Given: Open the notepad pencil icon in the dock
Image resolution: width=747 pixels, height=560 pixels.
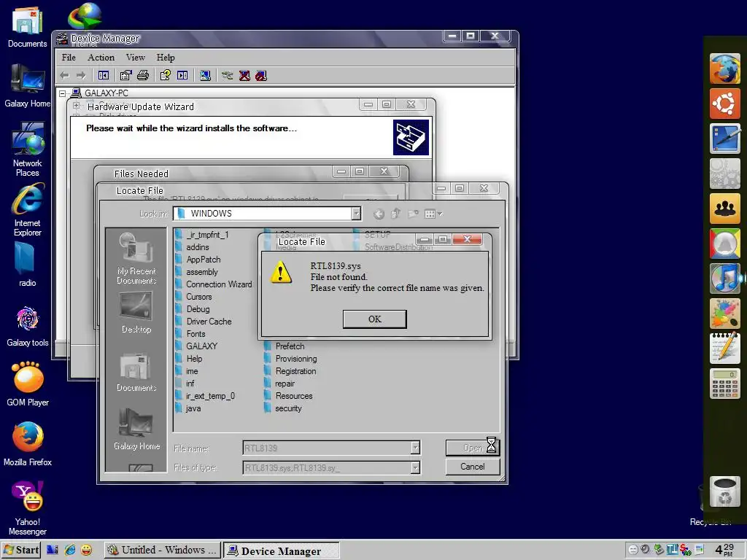Looking at the screenshot, I should click(724, 348).
